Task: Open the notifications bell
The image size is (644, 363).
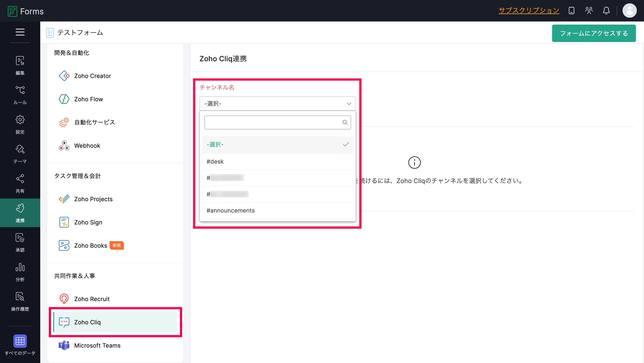Action: (606, 11)
